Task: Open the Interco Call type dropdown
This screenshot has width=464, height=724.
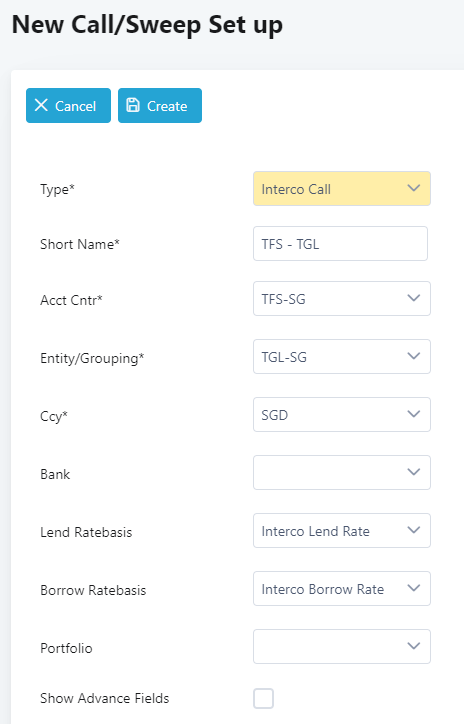Action: click(x=342, y=189)
